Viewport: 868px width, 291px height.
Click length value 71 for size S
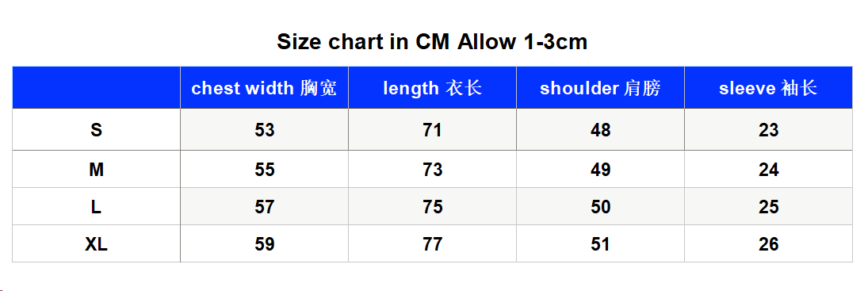pyautogui.click(x=432, y=129)
